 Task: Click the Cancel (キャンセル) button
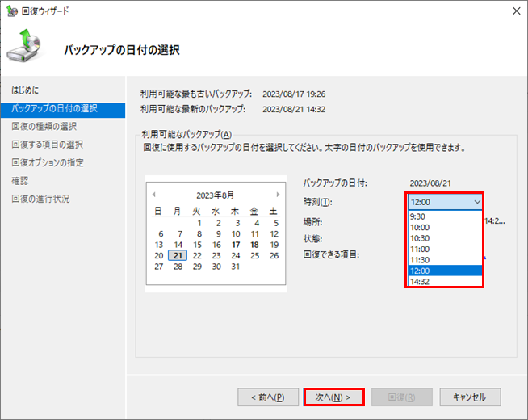[470, 397]
